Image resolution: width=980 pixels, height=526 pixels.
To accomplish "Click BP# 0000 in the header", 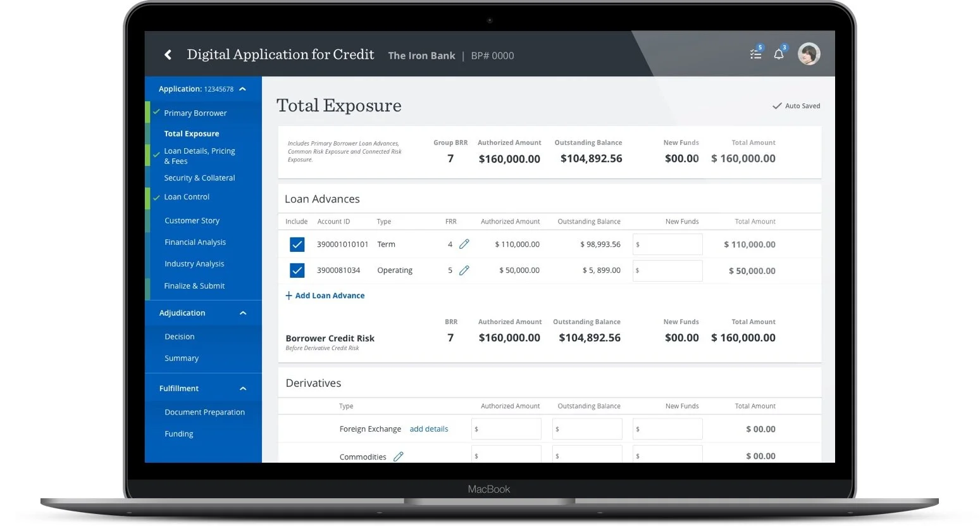I will [492, 56].
